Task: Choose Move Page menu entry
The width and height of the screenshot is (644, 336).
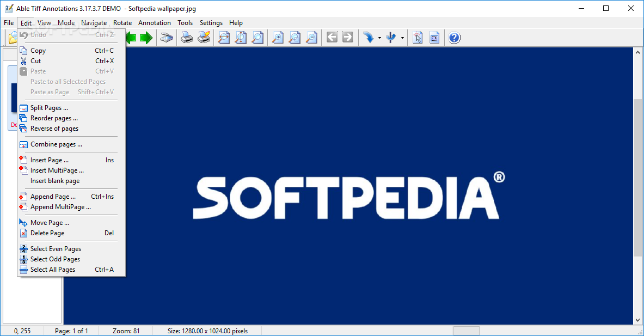Action: pyautogui.click(x=71, y=223)
